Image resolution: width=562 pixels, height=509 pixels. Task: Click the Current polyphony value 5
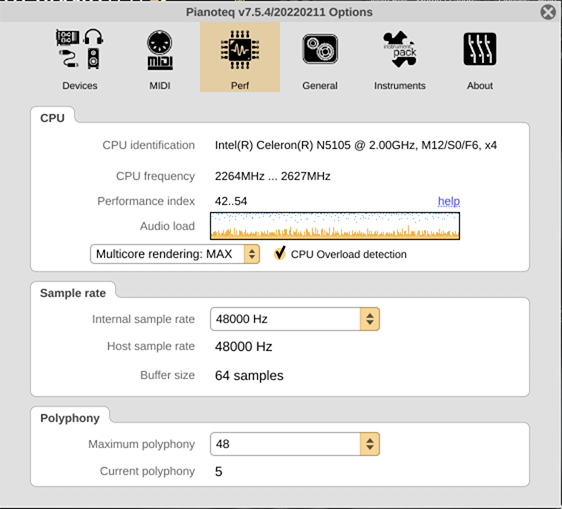click(x=219, y=471)
